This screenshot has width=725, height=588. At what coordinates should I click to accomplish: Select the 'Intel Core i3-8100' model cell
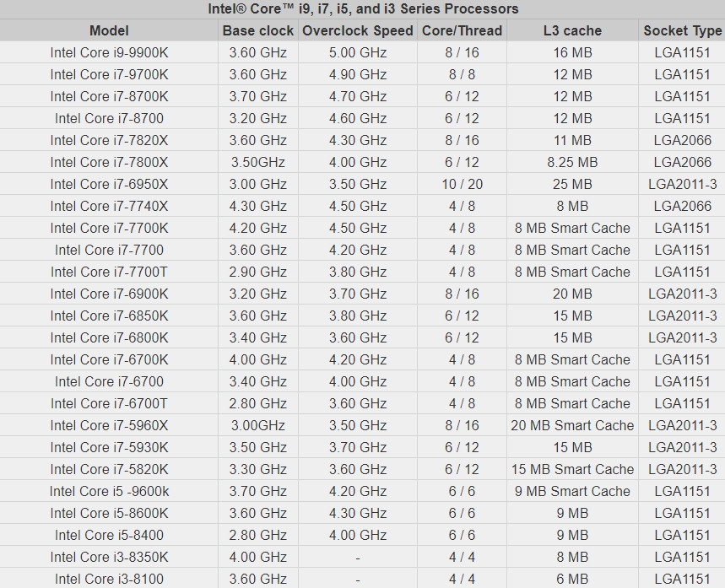click(109, 579)
